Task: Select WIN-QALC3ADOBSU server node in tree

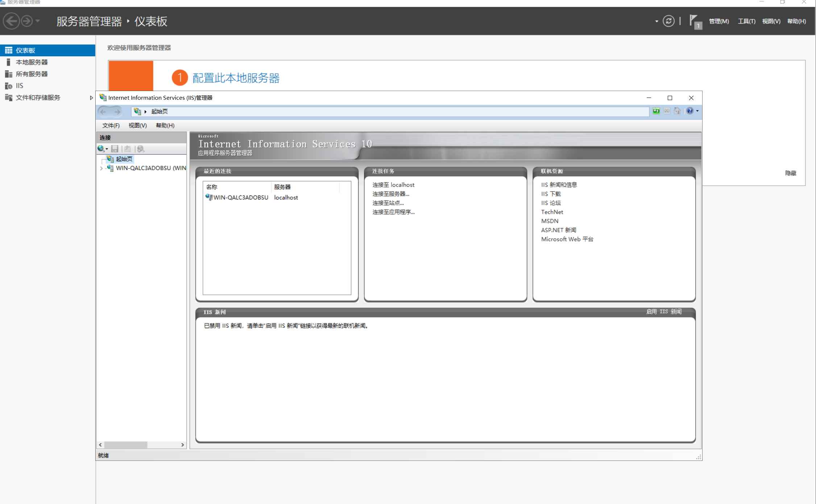Action: pos(151,168)
